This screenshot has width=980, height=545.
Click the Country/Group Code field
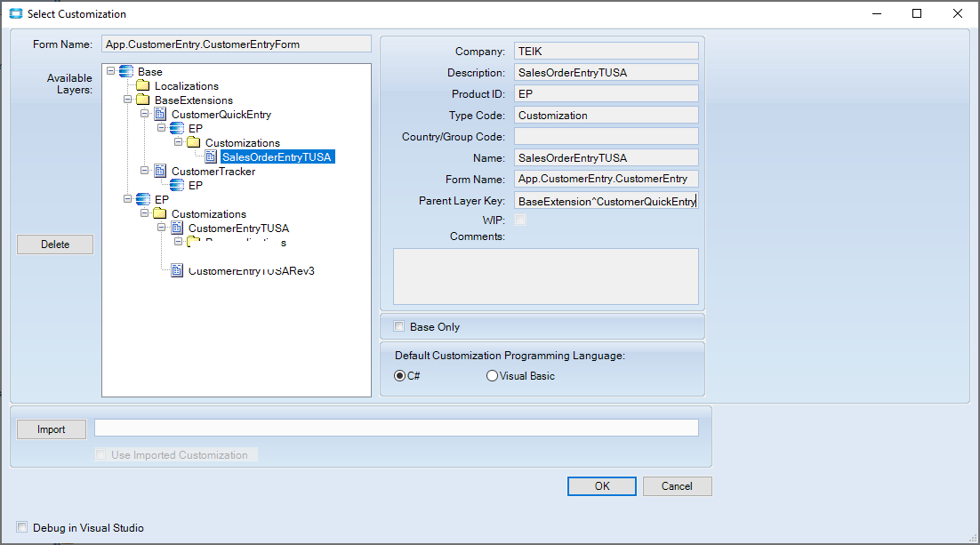(606, 136)
